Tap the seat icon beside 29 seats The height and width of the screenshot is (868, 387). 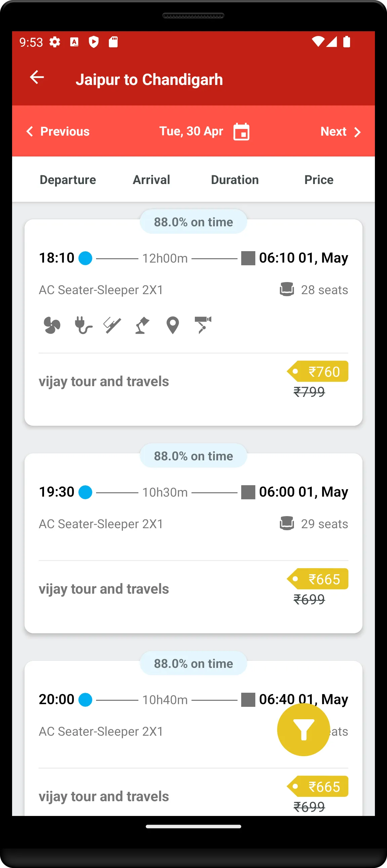tap(287, 523)
